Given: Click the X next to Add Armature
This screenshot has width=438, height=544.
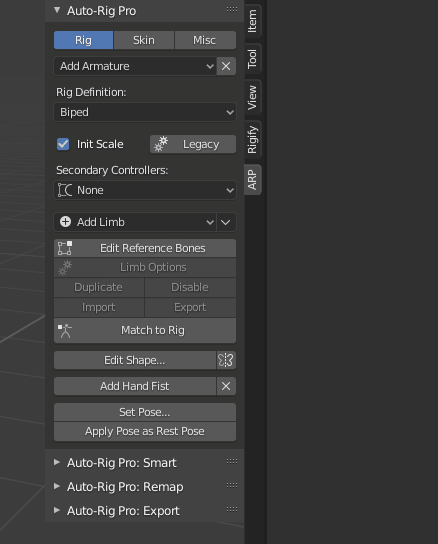Looking at the screenshot, I should (226, 66).
